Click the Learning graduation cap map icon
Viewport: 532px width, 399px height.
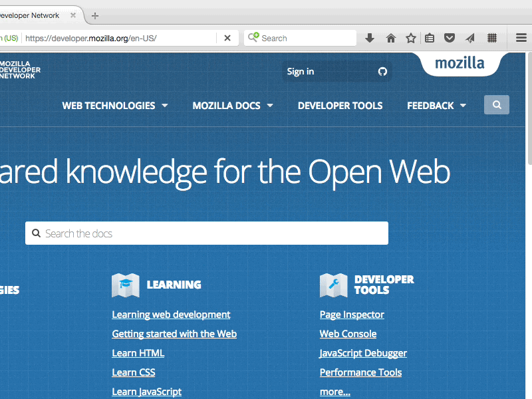coord(126,285)
